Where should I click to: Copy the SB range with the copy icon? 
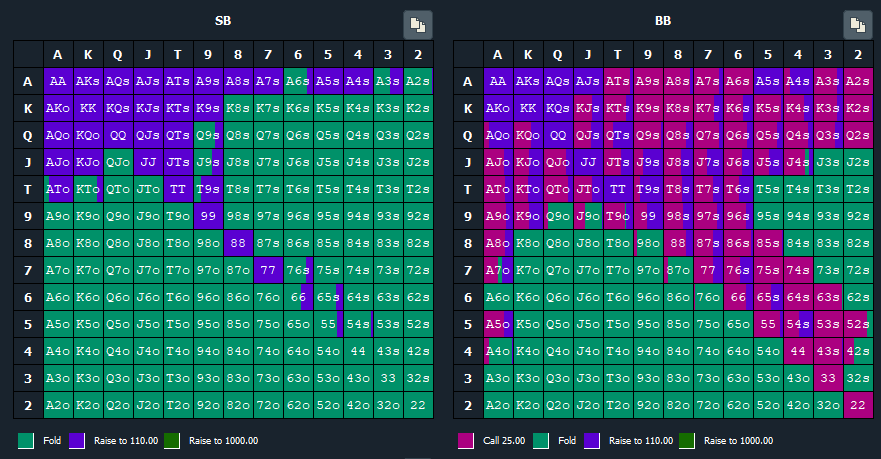click(x=417, y=25)
